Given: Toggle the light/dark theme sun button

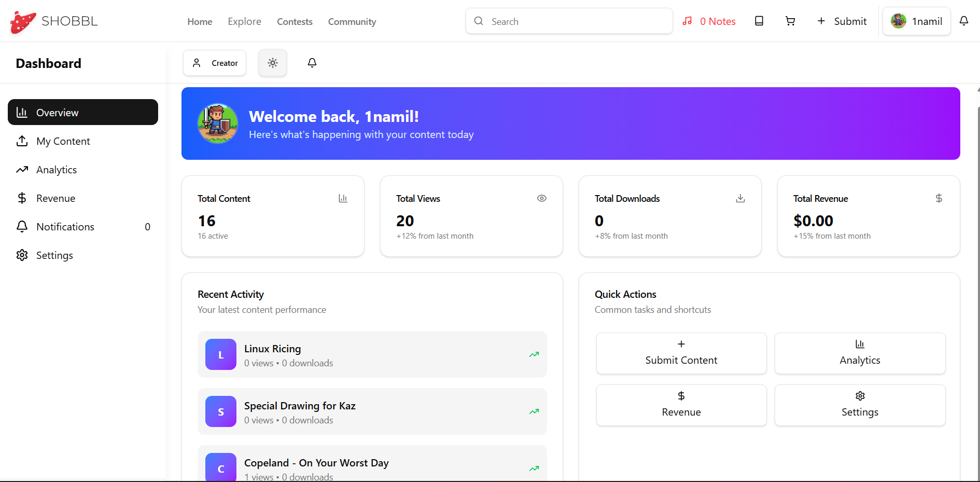Looking at the screenshot, I should click(x=272, y=63).
